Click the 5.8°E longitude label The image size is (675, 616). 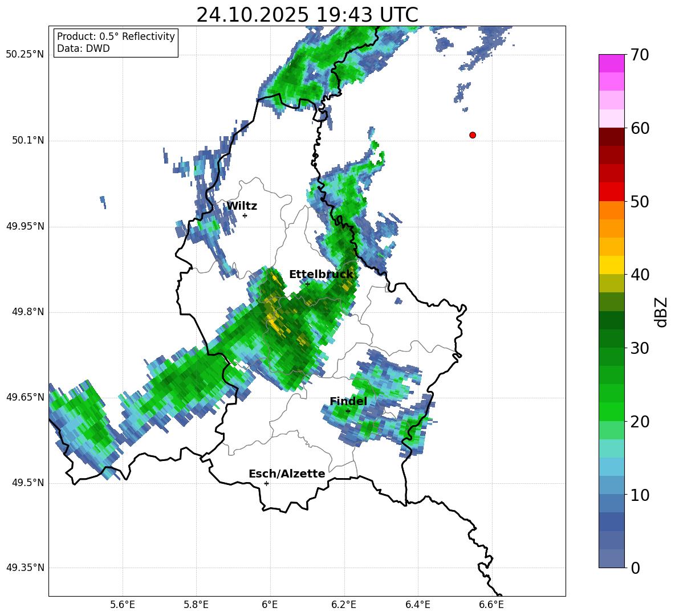pos(196,605)
